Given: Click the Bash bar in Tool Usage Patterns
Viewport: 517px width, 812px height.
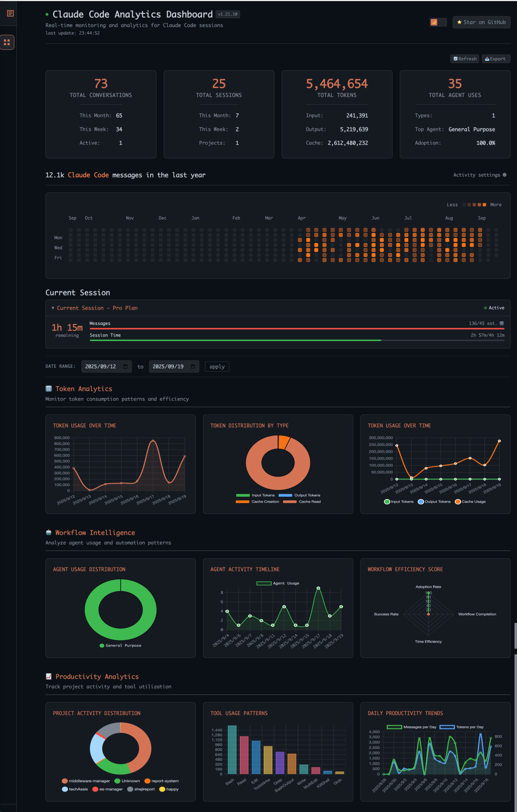Looking at the screenshot, I should pos(232,750).
